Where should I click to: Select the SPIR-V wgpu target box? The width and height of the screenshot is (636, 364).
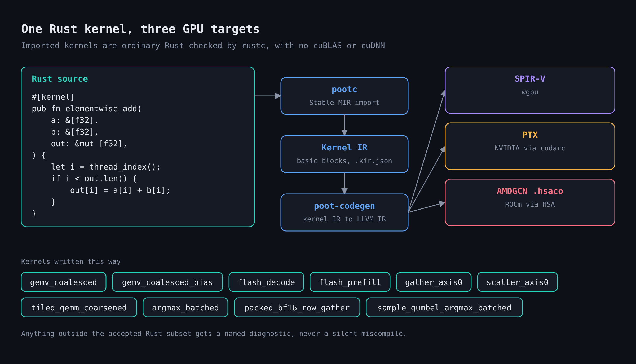tap(530, 90)
